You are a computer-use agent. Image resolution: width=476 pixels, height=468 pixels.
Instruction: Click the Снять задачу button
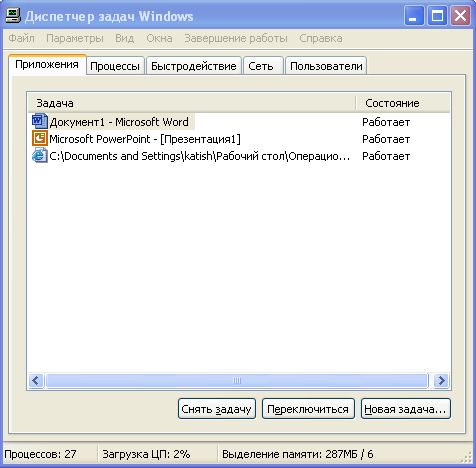[x=217, y=409]
